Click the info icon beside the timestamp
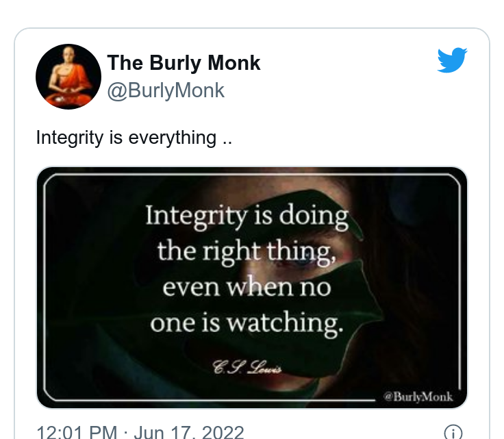This screenshot has width=504, height=439. [453, 432]
